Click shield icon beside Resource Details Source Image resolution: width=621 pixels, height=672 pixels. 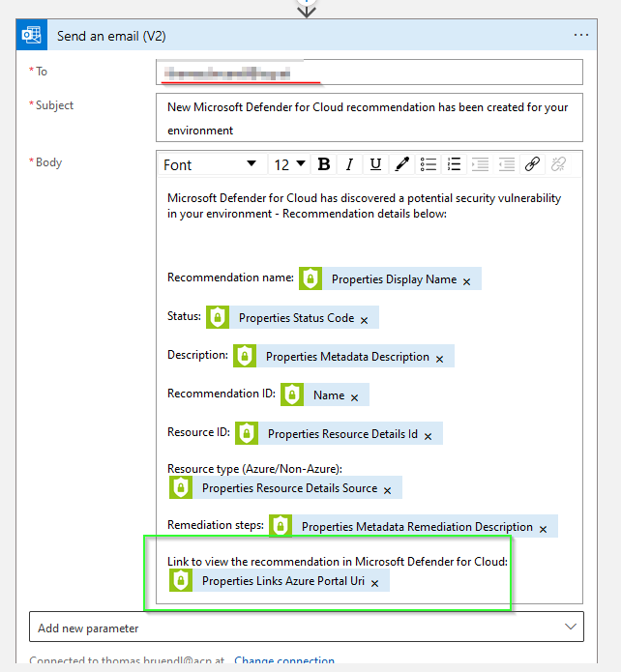click(x=181, y=487)
